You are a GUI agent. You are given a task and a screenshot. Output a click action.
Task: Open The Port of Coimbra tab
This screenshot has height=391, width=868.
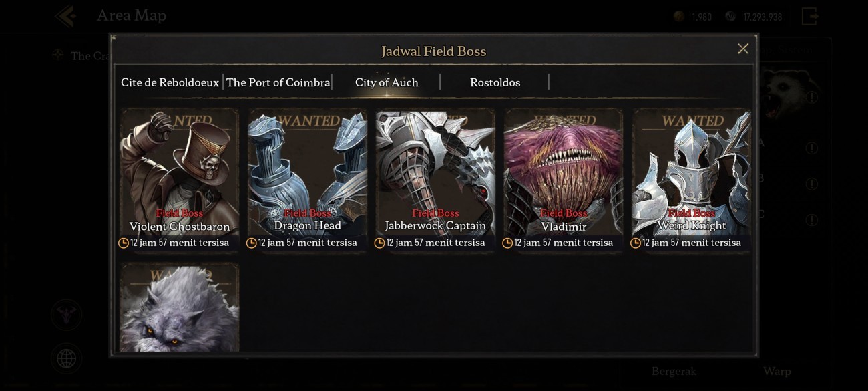point(278,82)
